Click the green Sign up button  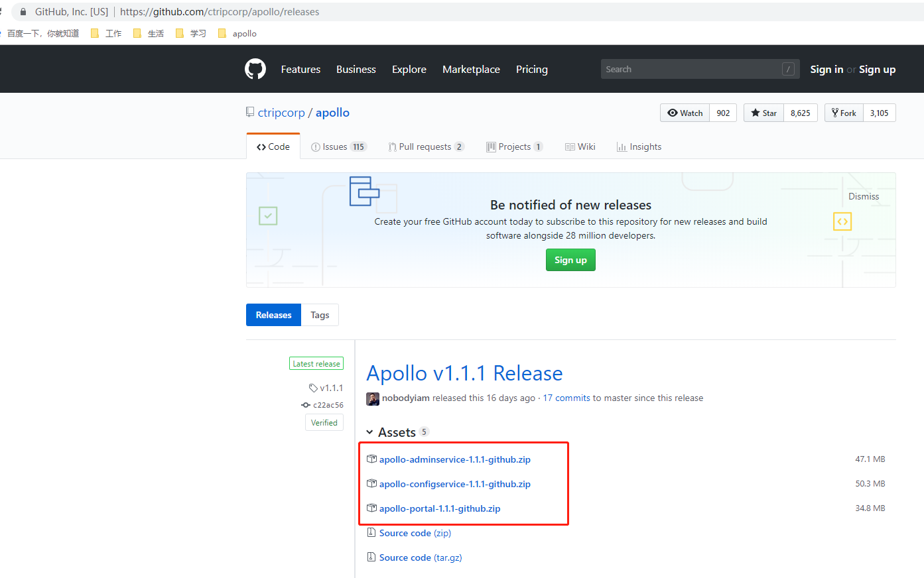point(570,260)
